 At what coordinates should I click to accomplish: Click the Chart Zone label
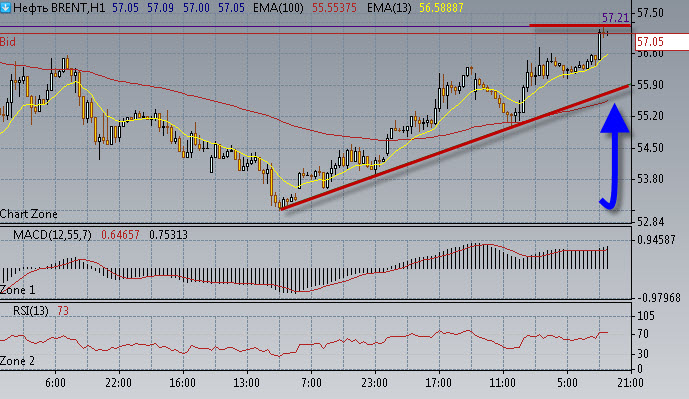click(29, 214)
